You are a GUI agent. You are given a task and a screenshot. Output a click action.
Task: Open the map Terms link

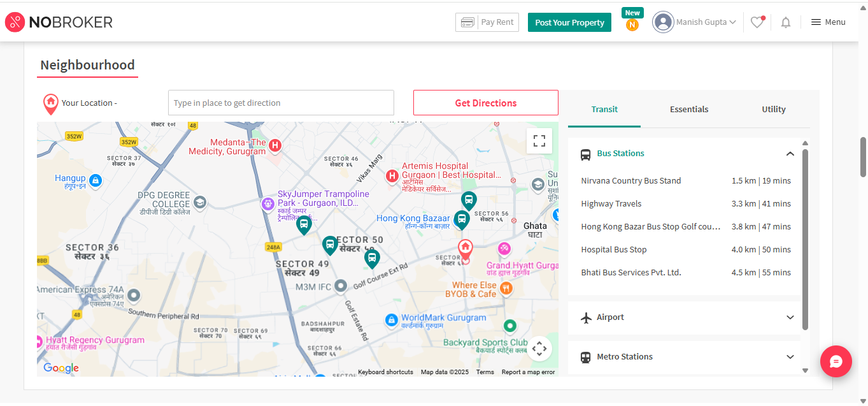click(x=485, y=372)
